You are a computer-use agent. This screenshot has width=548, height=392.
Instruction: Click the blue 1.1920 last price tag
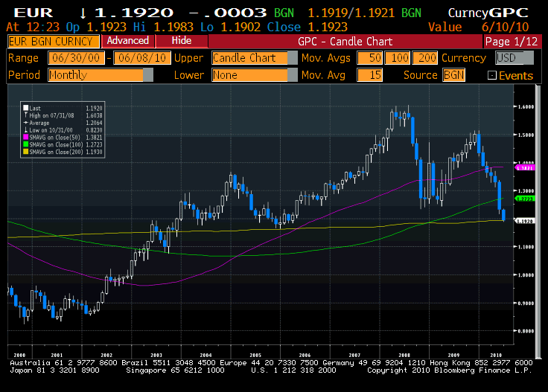pyautogui.click(x=524, y=221)
